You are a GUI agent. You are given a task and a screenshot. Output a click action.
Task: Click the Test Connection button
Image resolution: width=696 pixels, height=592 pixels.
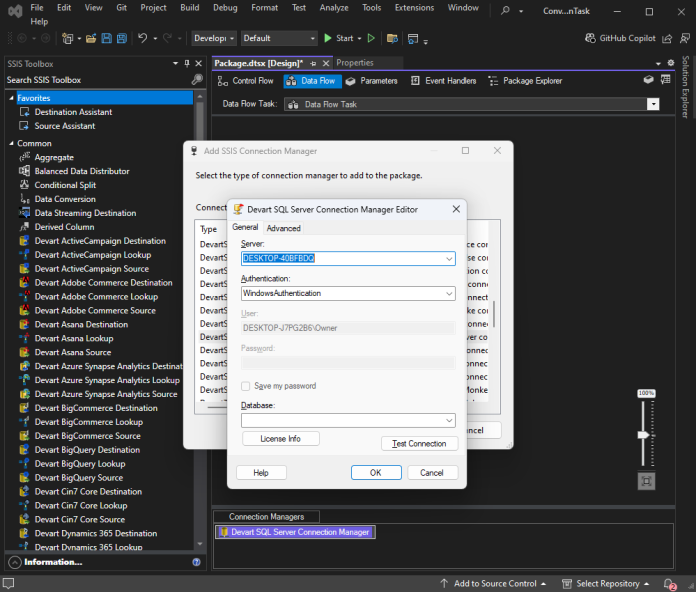[x=419, y=443]
